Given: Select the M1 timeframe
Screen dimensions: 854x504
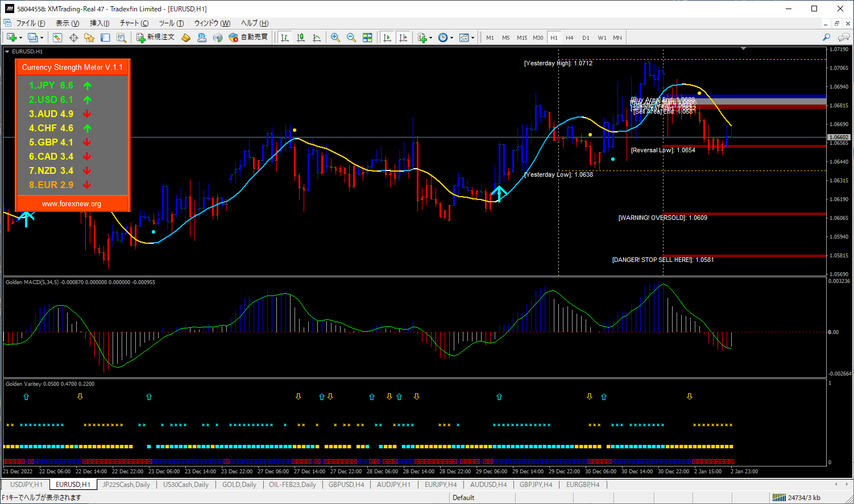Looking at the screenshot, I should point(490,38).
